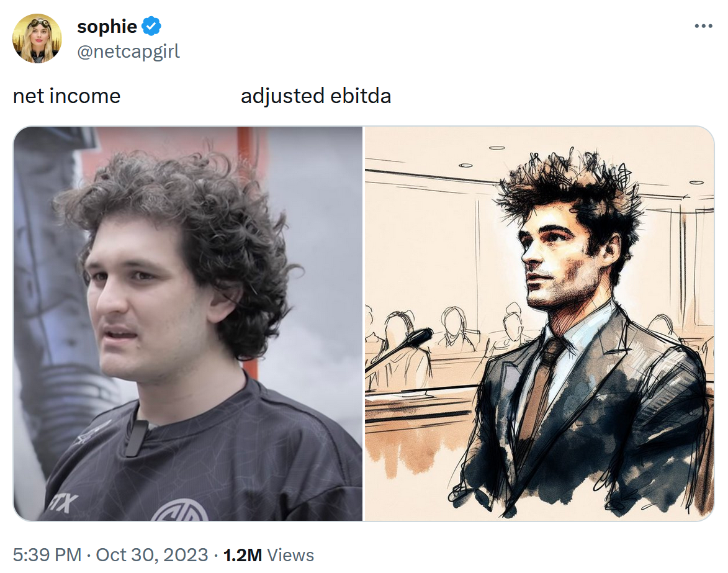
Task: Click the display name sophie
Action: pos(107,27)
